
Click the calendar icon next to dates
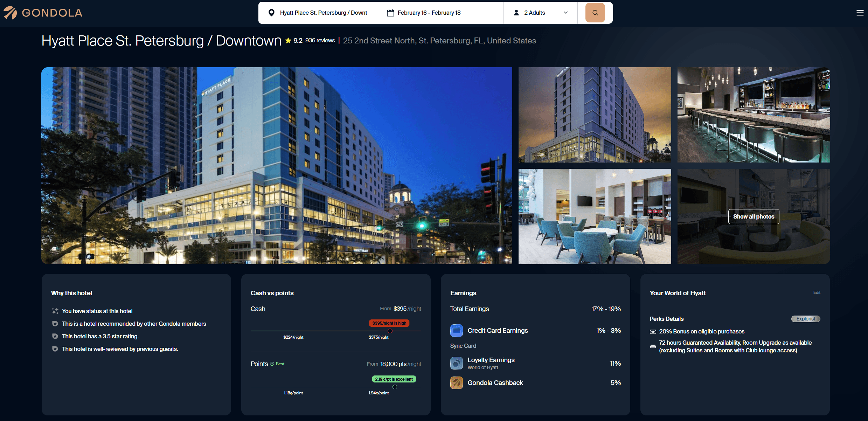click(x=390, y=13)
